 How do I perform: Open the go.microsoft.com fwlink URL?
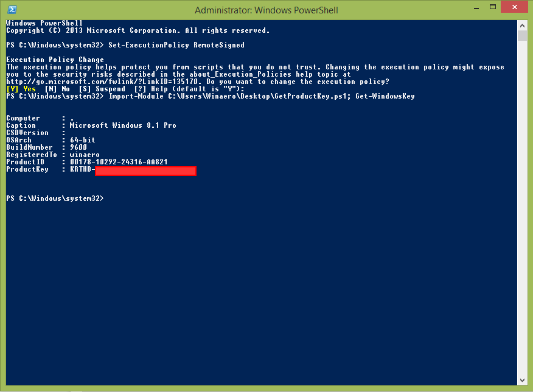point(79,81)
